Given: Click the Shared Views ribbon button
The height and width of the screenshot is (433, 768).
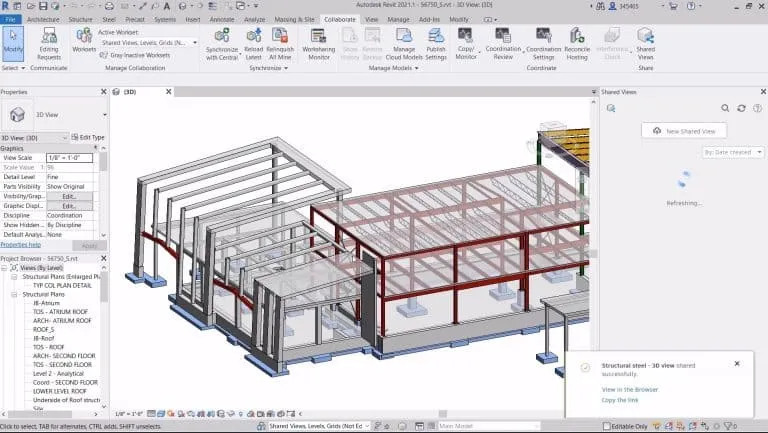Looking at the screenshot, I should click(x=645, y=44).
